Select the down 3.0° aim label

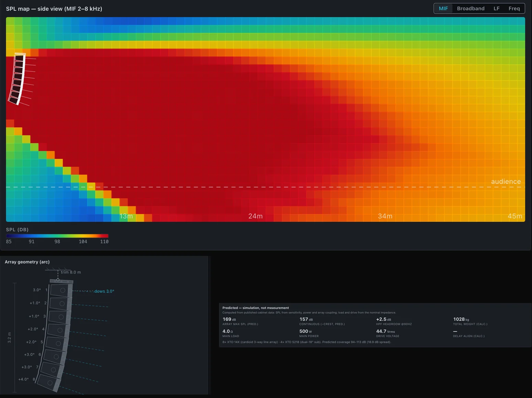click(x=104, y=291)
